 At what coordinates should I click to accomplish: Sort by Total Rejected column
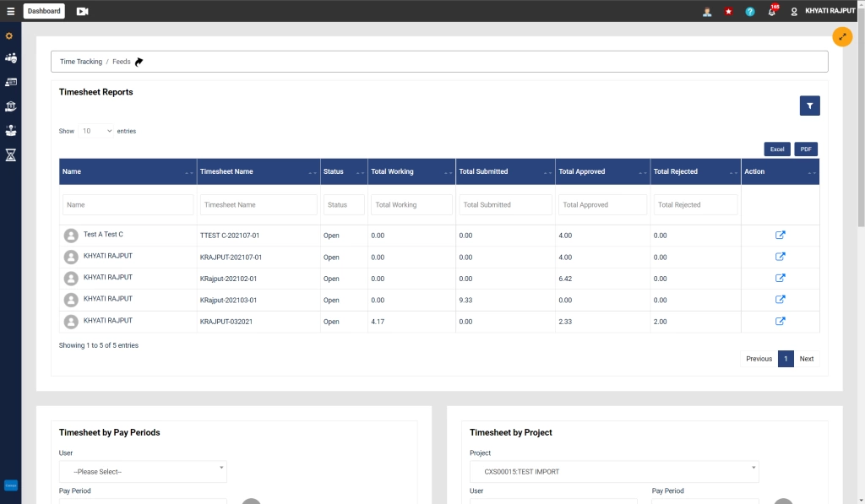click(x=696, y=171)
